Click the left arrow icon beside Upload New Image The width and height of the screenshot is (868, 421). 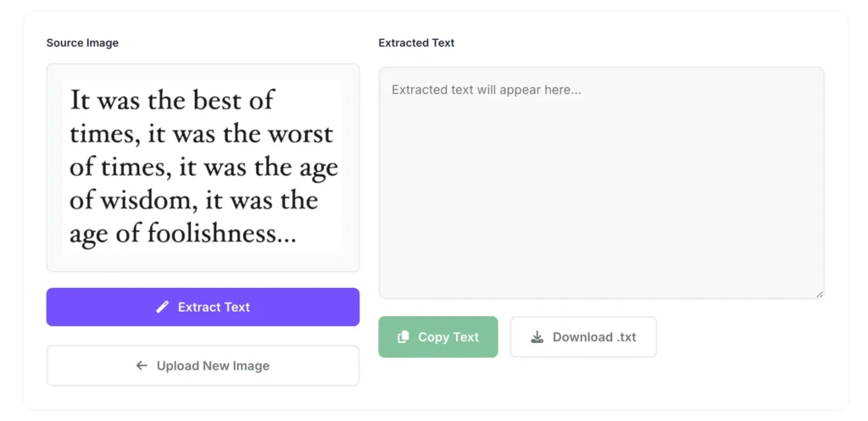pos(142,366)
